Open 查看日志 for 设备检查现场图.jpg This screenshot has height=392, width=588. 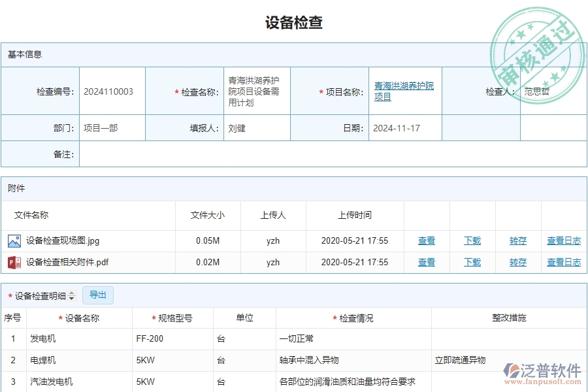click(x=563, y=240)
